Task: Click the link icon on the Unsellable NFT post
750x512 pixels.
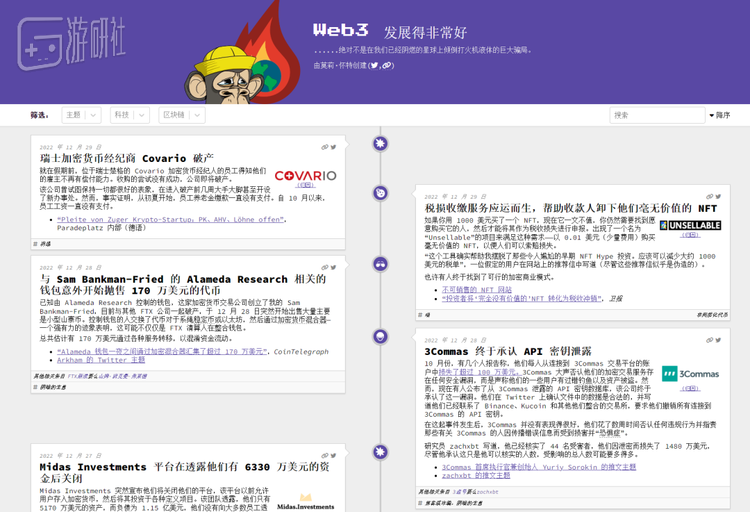Action: pyautogui.click(x=709, y=197)
